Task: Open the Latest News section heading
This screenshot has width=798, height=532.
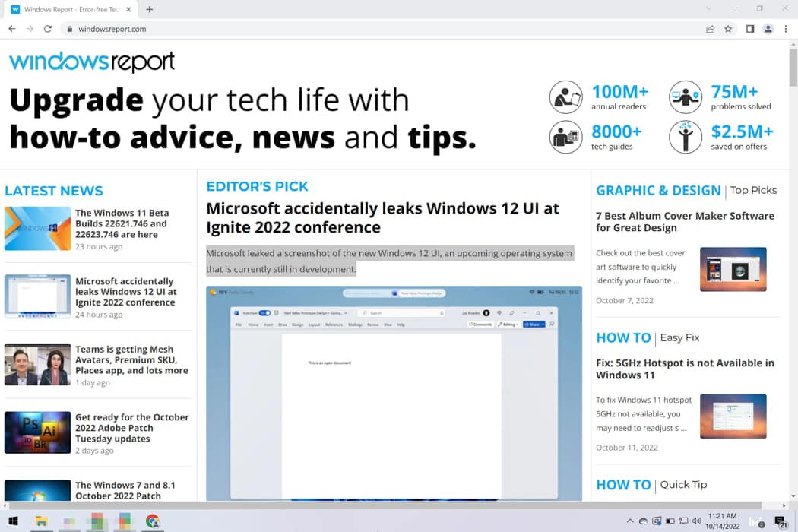Action: point(54,191)
